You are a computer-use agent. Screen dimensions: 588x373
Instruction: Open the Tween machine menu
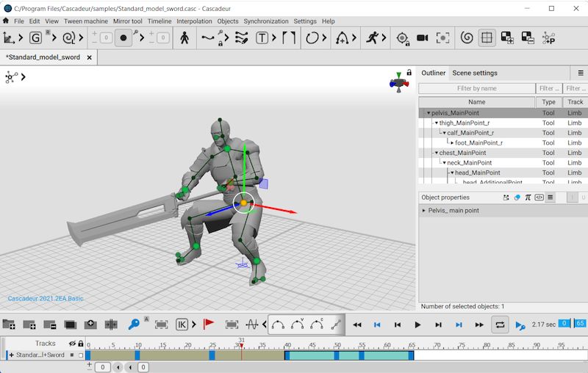(85, 21)
